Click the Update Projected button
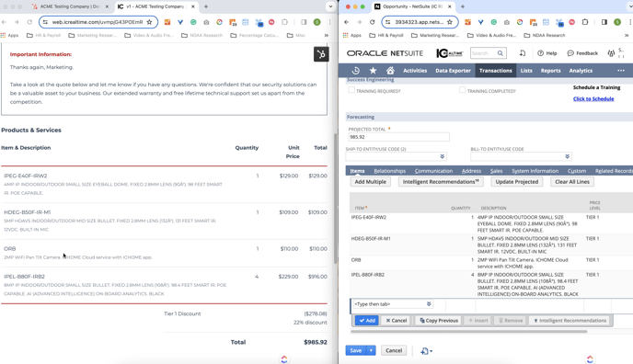Screen dimensions: 633x364 click(x=517, y=182)
